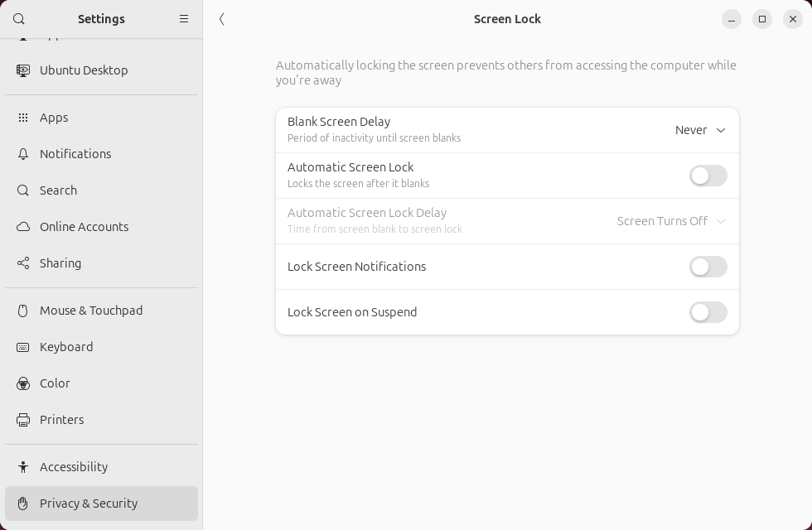Click the Apps grid icon
The width and height of the screenshot is (812, 530).
coord(23,118)
